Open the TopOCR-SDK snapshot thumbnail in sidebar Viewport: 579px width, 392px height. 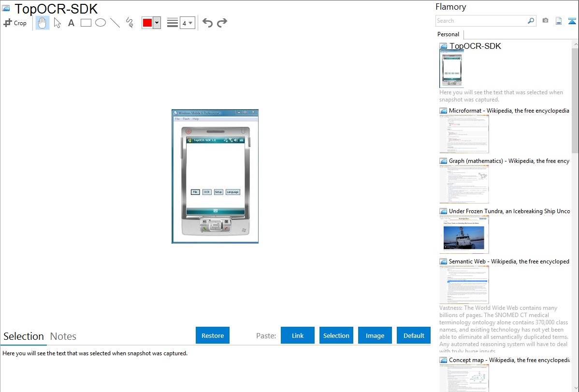tap(452, 69)
